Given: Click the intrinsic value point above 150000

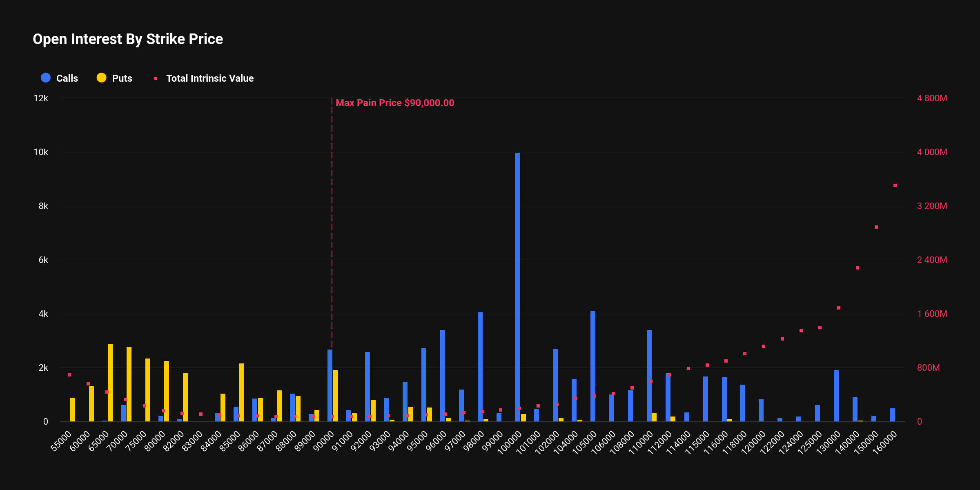Looking at the screenshot, I should 876,227.
